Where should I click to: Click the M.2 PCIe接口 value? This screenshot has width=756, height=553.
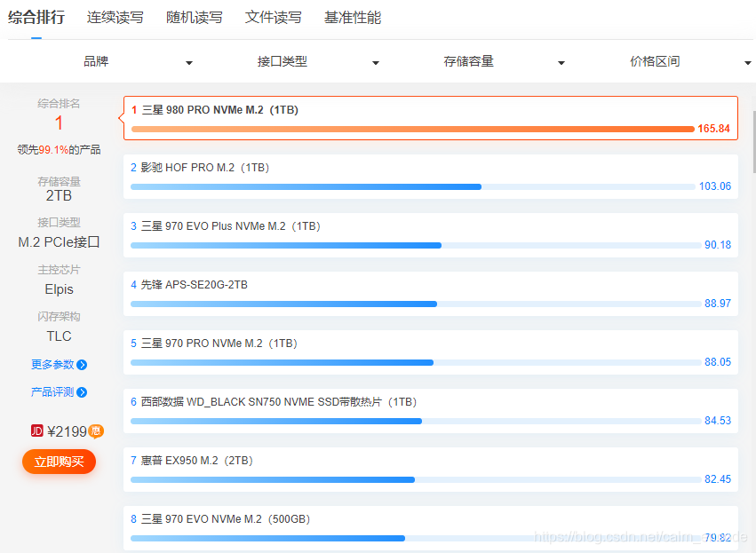click(x=59, y=241)
